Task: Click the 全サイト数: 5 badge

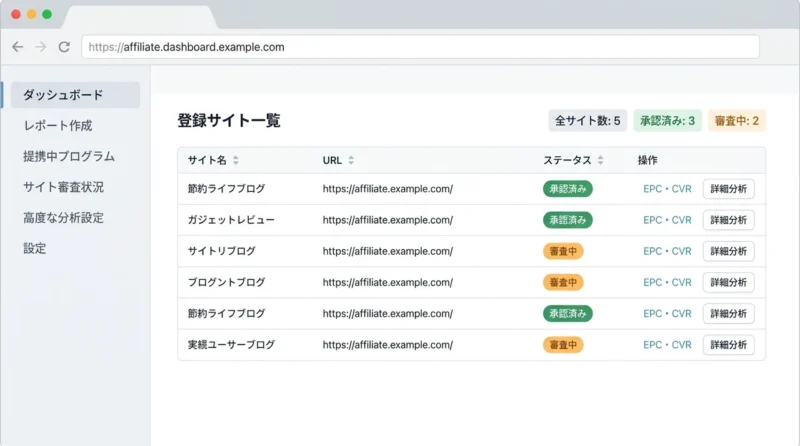Action: point(588,121)
